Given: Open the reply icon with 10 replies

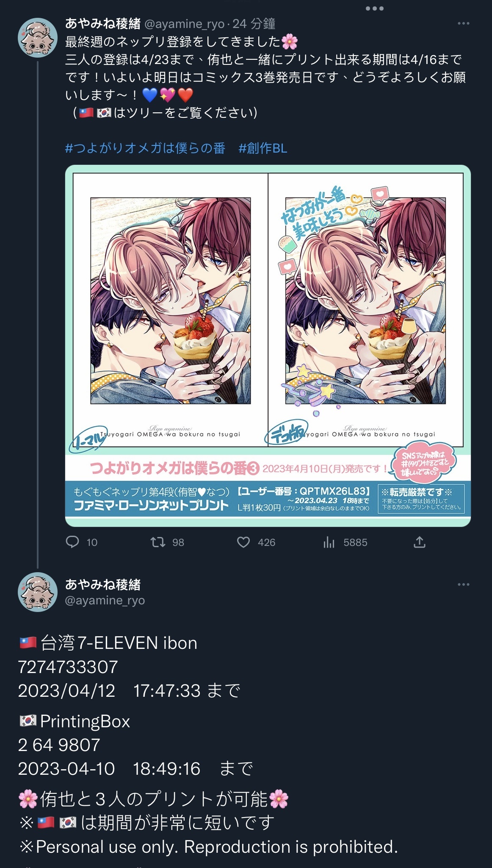Looking at the screenshot, I should click(x=72, y=542).
